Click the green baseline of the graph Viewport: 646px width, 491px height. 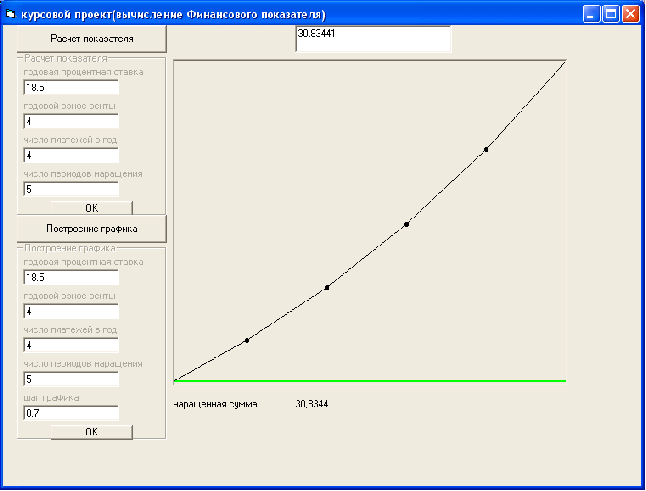click(x=370, y=381)
